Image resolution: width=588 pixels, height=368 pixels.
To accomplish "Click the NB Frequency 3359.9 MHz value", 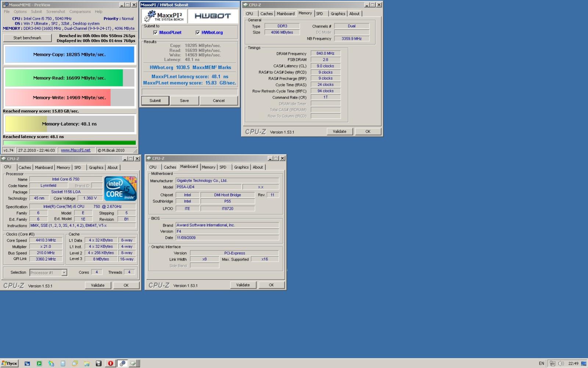I will (x=352, y=39).
